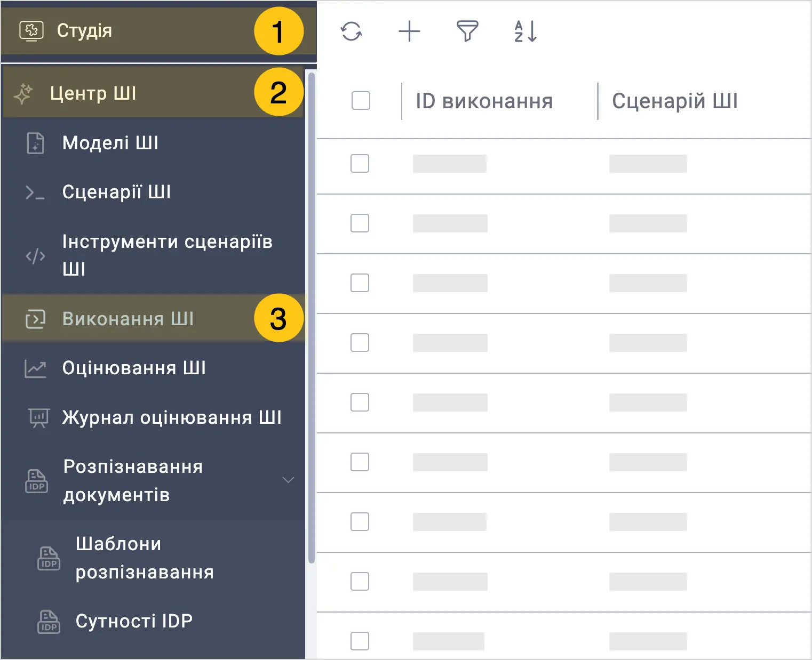Screen dimensions: 812x660
Task: Click the plus icon to add execution
Action: click(x=410, y=31)
